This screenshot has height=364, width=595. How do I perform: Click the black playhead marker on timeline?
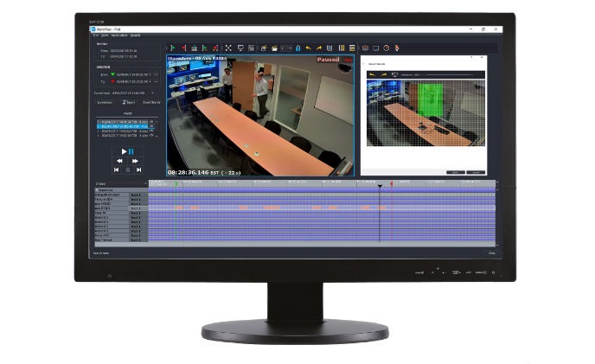[x=380, y=186]
